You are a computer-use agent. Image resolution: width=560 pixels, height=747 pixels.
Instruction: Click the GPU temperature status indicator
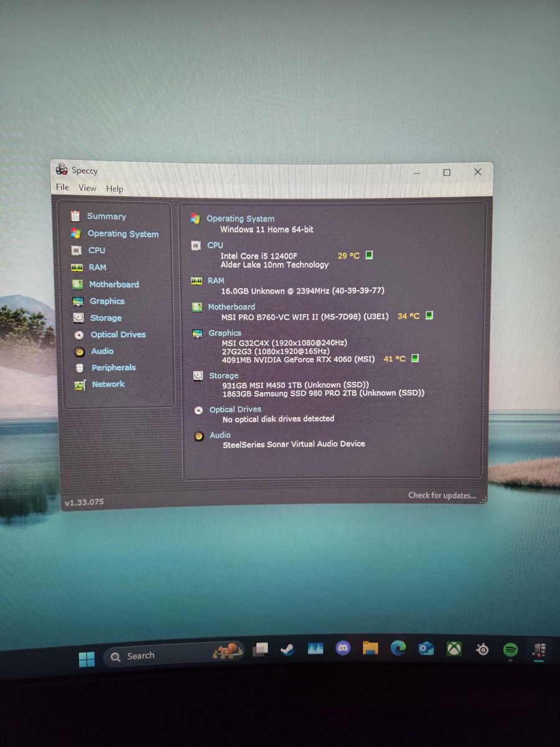(415, 359)
